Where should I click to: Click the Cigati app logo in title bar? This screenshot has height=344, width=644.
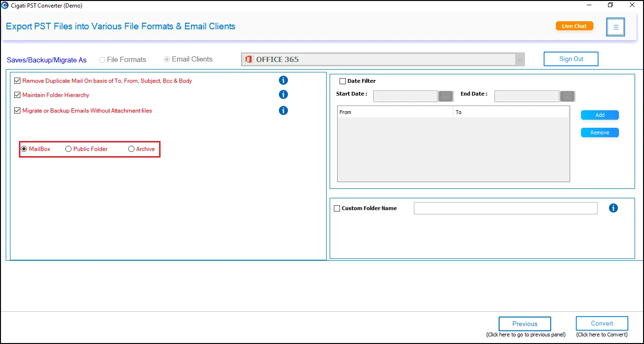pyautogui.click(x=5, y=5)
